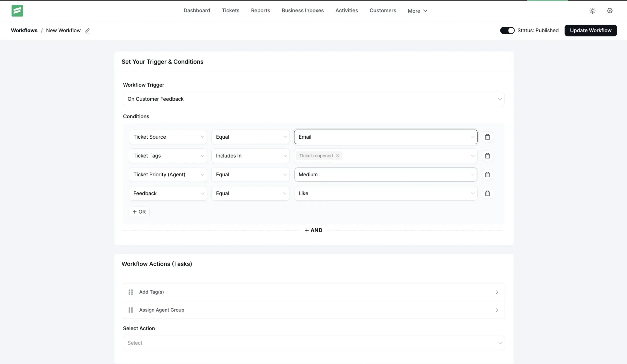
Task: Delete the Ticket Tags condition row
Action: pos(487,156)
